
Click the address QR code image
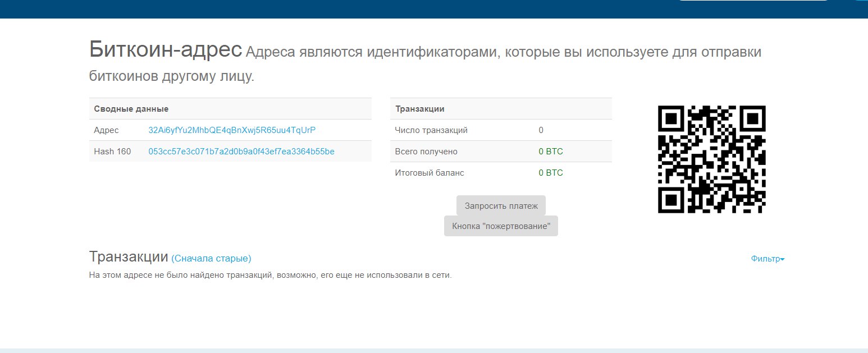click(x=712, y=159)
